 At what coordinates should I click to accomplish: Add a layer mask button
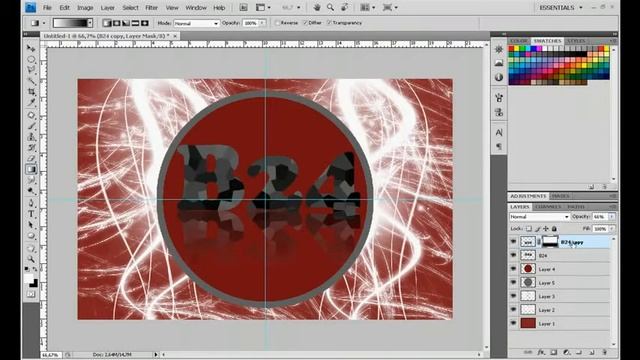coord(553,352)
